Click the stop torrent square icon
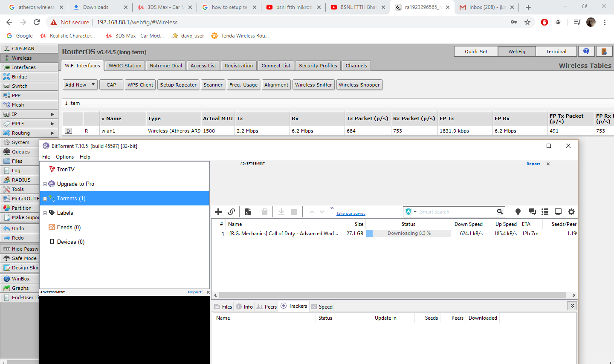 (x=294, y=212)
